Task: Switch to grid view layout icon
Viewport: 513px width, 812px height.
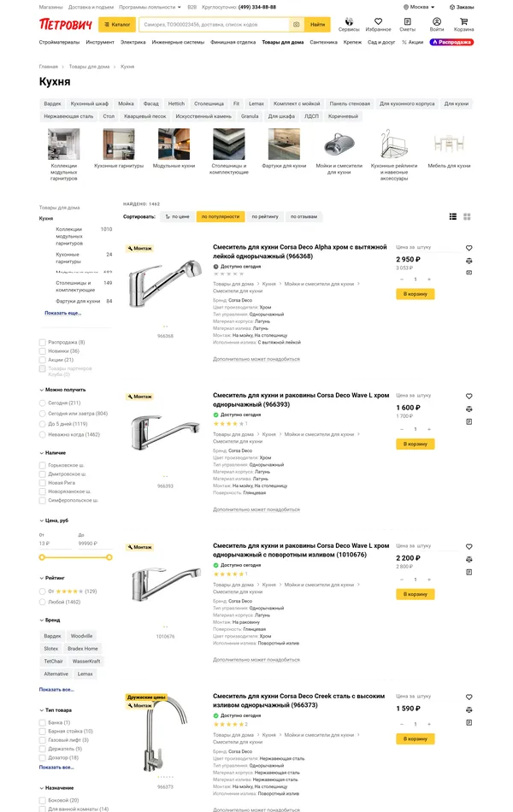Action: [467, 217]
